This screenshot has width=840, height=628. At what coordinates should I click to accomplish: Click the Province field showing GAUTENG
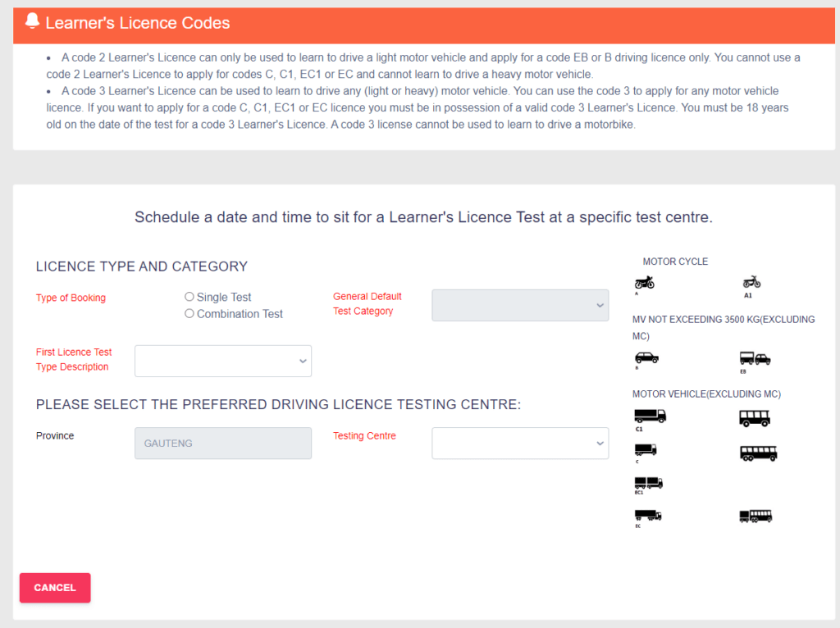tap(223, 443)
